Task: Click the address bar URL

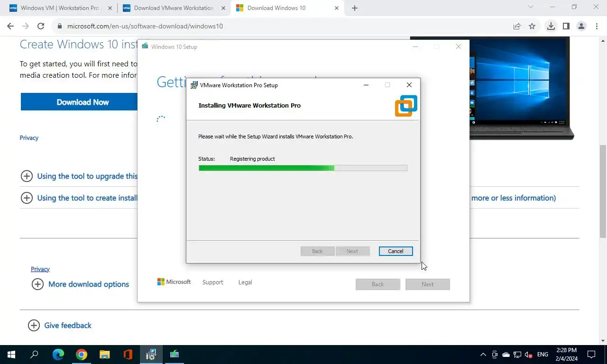Action: tap(145, 26)
